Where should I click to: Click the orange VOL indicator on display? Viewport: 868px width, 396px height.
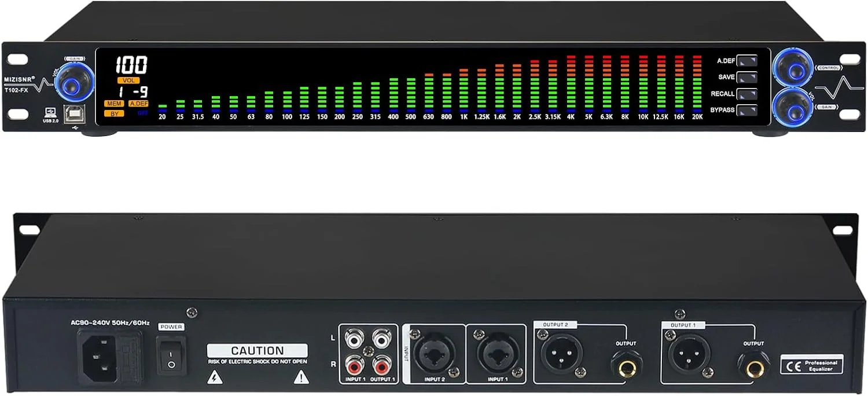click(127, 80)
